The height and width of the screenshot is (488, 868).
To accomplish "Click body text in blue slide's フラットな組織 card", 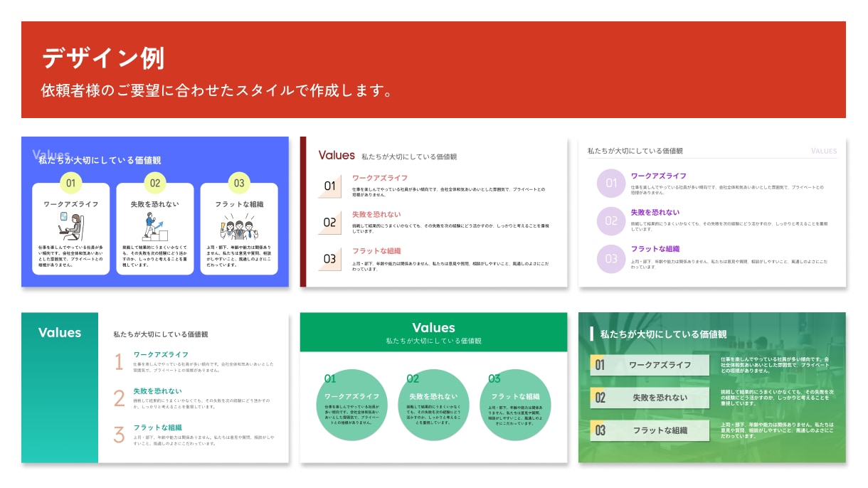I will [239, 256].
